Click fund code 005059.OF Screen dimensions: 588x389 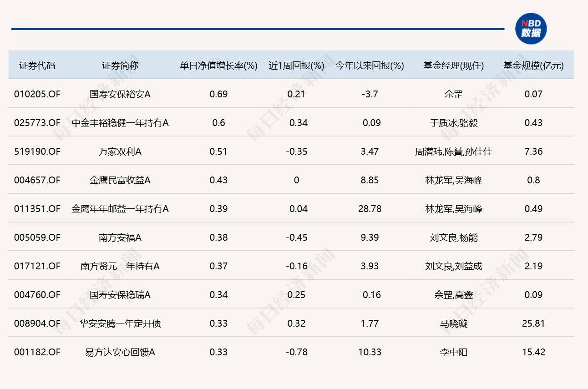click(37, 237)
